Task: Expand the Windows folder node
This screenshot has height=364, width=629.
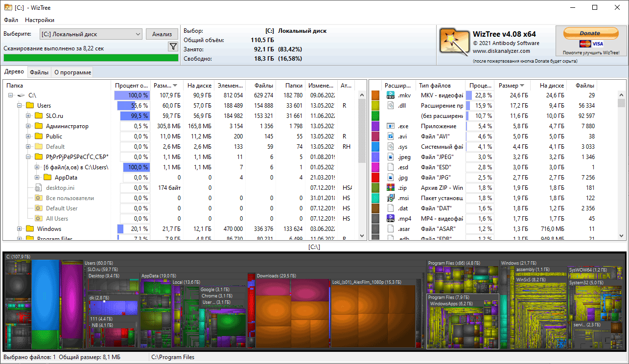Action: coord(19,228)
